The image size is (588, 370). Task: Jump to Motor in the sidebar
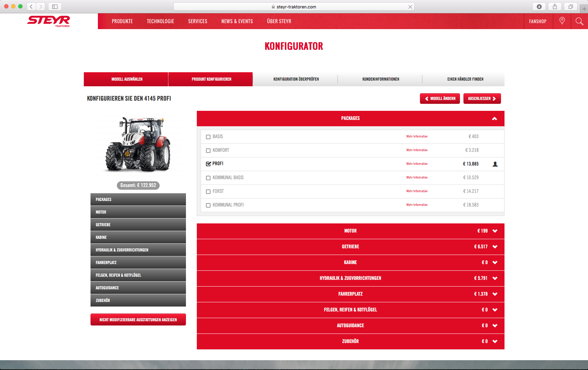click(138, 212)
